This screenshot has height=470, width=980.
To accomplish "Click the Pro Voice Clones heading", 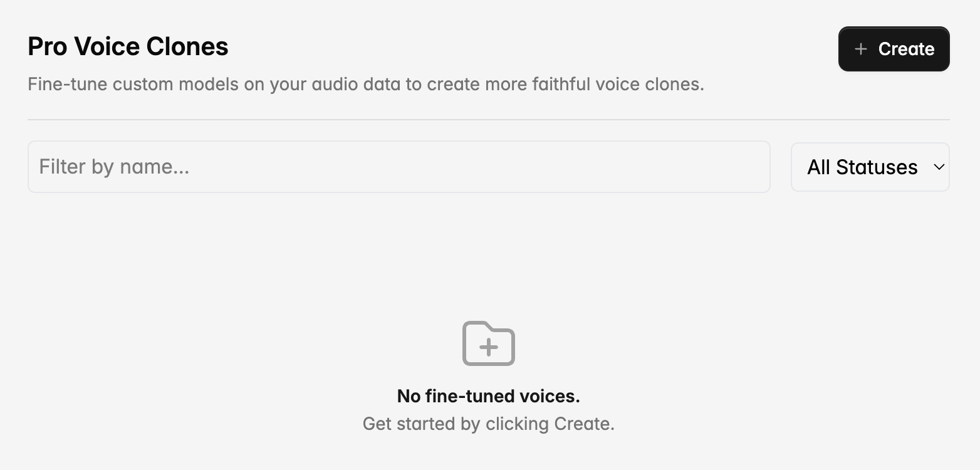I will pos(128,46).
